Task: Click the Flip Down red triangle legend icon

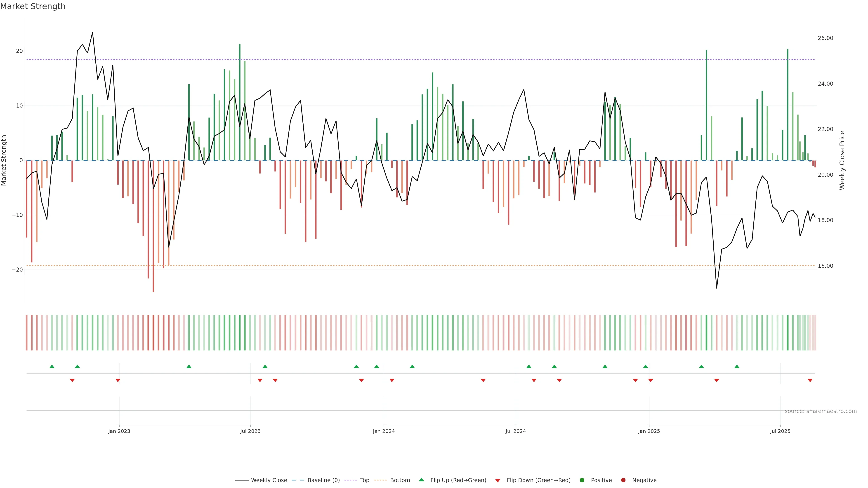Action: click(x=498, y=481)
